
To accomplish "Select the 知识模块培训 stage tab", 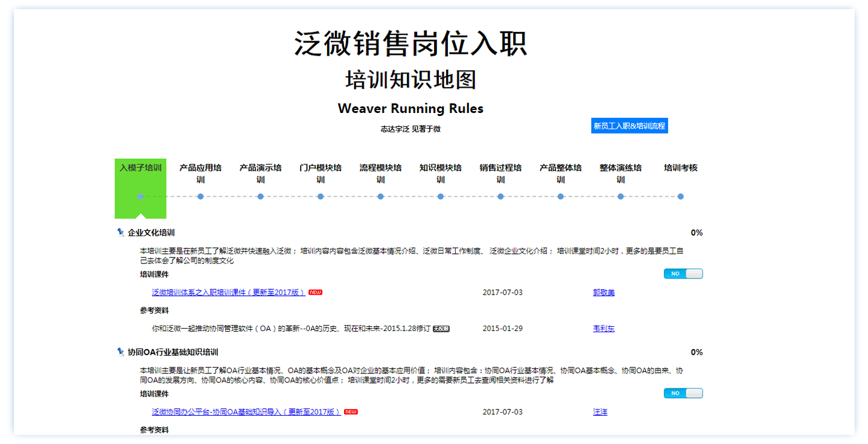I will (441, 173).
